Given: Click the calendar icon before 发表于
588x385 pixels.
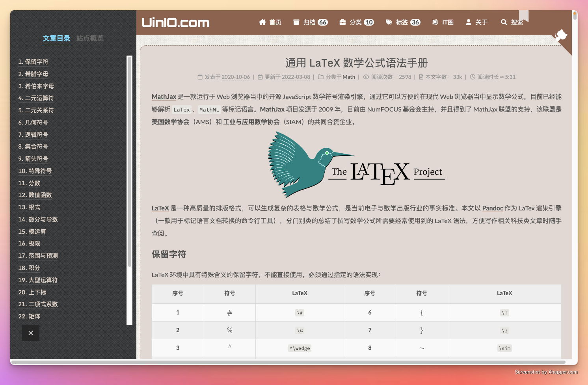Looking at the screenshot, I should tap(200, 77).
